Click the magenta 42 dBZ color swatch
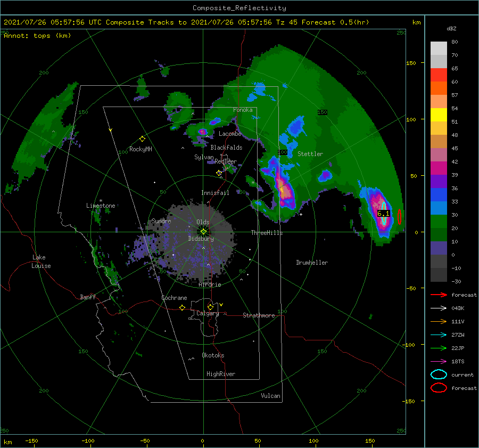479x448 pixels. (439, 168)
